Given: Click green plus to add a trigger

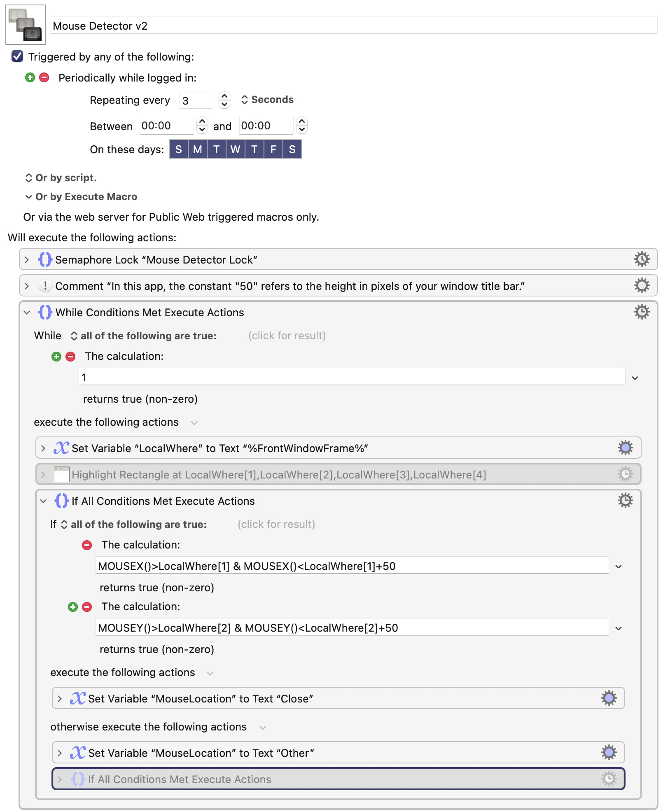Looking at the screenshot, I should tap(30, 77).
